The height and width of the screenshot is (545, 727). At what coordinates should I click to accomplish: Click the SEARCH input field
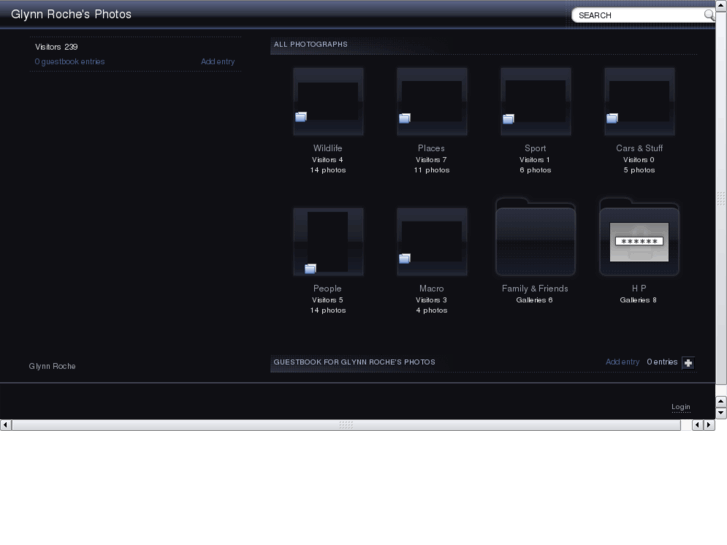638,15
